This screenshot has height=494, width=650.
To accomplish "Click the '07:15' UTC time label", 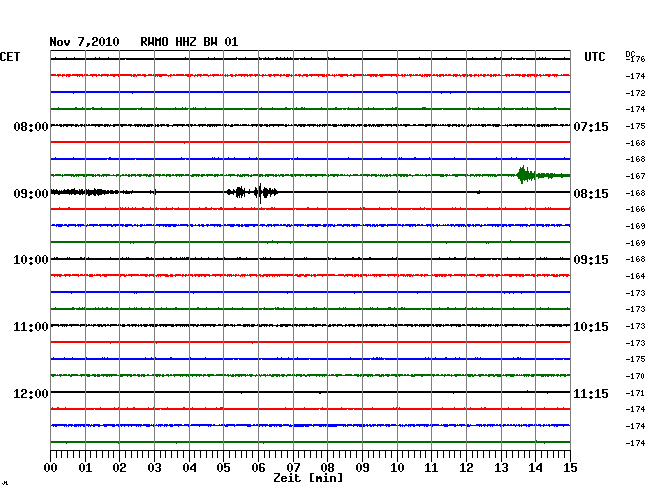I will 591,126.
